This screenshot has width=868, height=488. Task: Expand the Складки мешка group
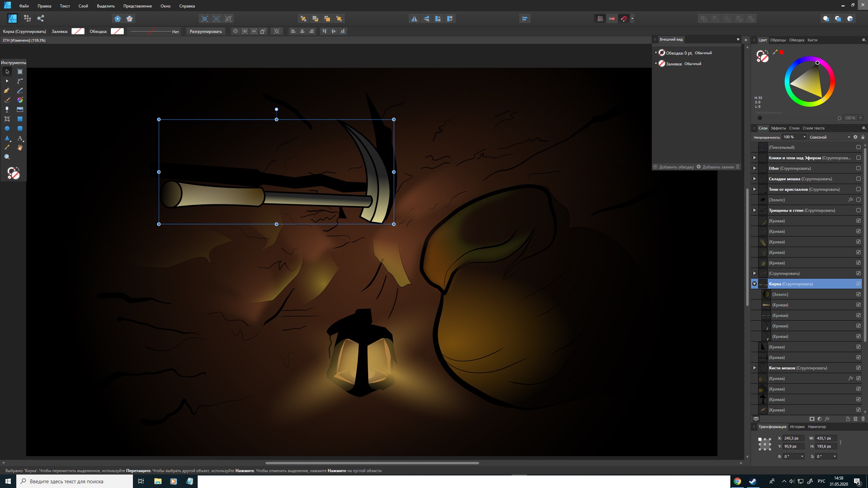coord(754,179)
